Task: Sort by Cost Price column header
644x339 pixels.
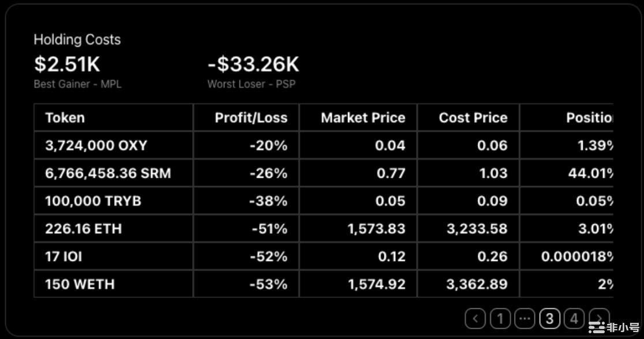Action: (x=473, y=118)
